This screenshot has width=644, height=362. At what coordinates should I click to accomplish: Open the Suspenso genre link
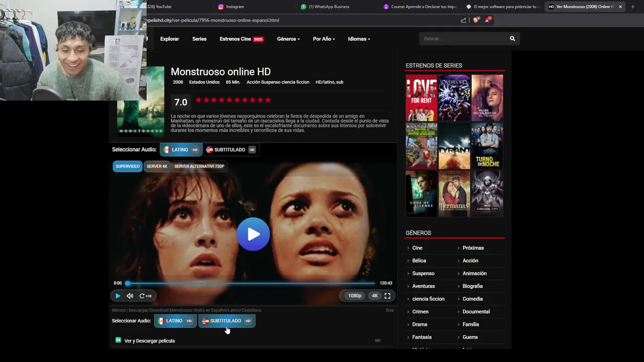423,274
